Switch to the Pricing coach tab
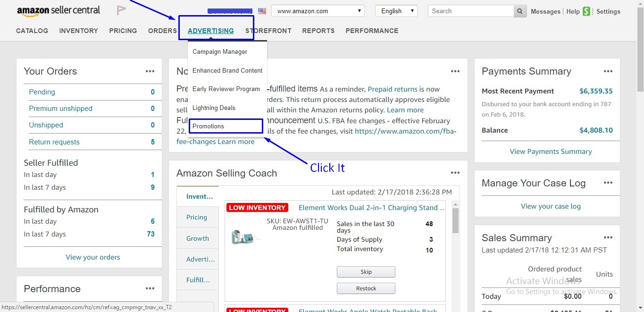Screen dimensions: 644x312 [x=198, y=217]
